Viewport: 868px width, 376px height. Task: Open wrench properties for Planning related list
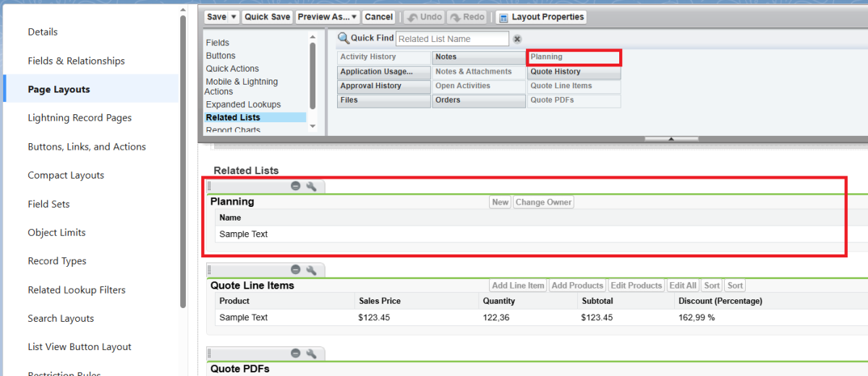point(312,187)
